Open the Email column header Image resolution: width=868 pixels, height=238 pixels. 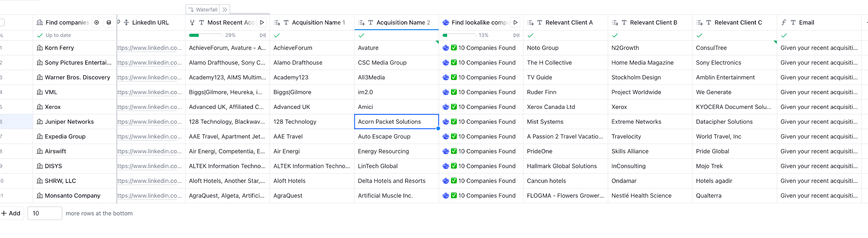pos(819,22)
